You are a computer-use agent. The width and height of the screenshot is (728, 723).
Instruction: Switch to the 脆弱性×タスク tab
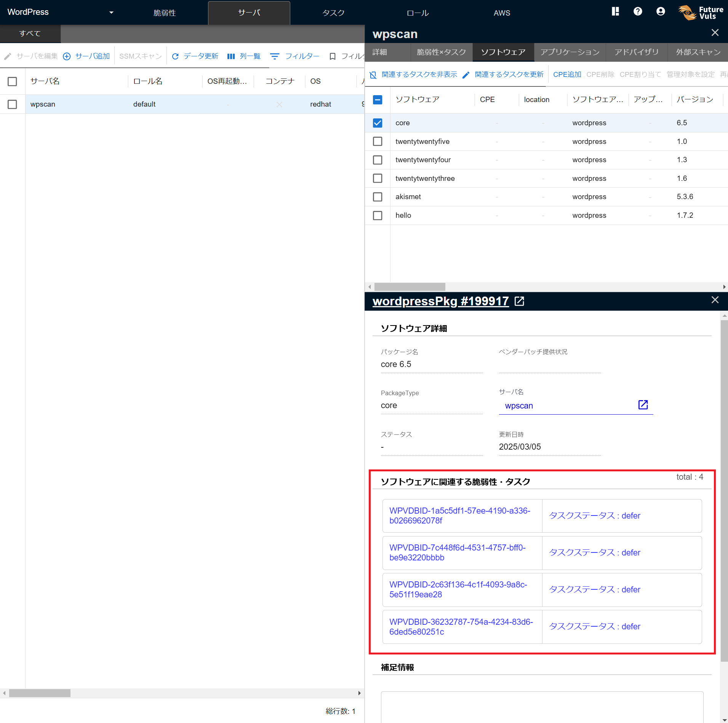(441, 52)
